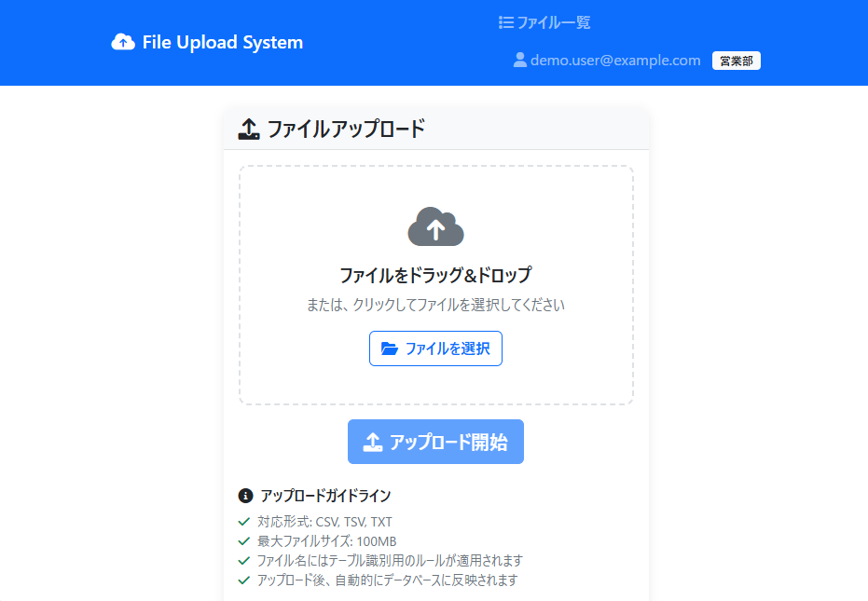Click the info icon beside アップロードガイドライン
Viewport: 868px width, 601px height.
(246, 496)
